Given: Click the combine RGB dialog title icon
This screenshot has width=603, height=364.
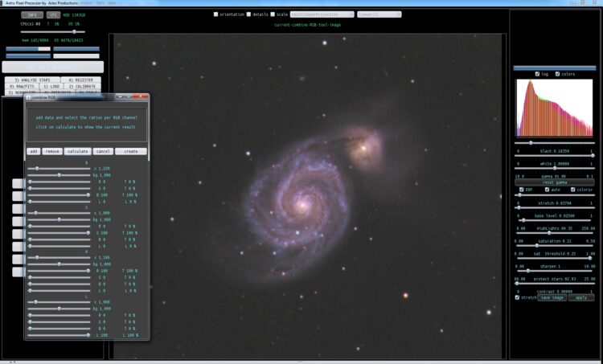Looking at the screenshot, I should click(28, 98).
